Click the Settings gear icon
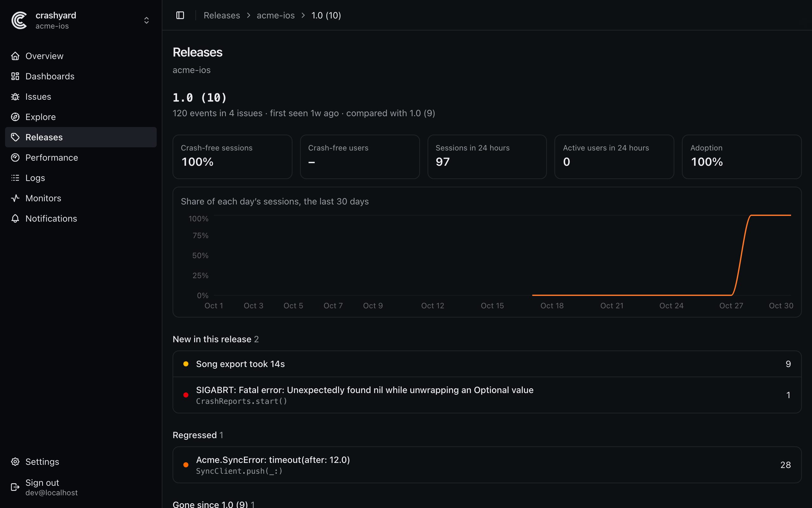The height and width of the screenshot is (508, 812). pos(15,462)
